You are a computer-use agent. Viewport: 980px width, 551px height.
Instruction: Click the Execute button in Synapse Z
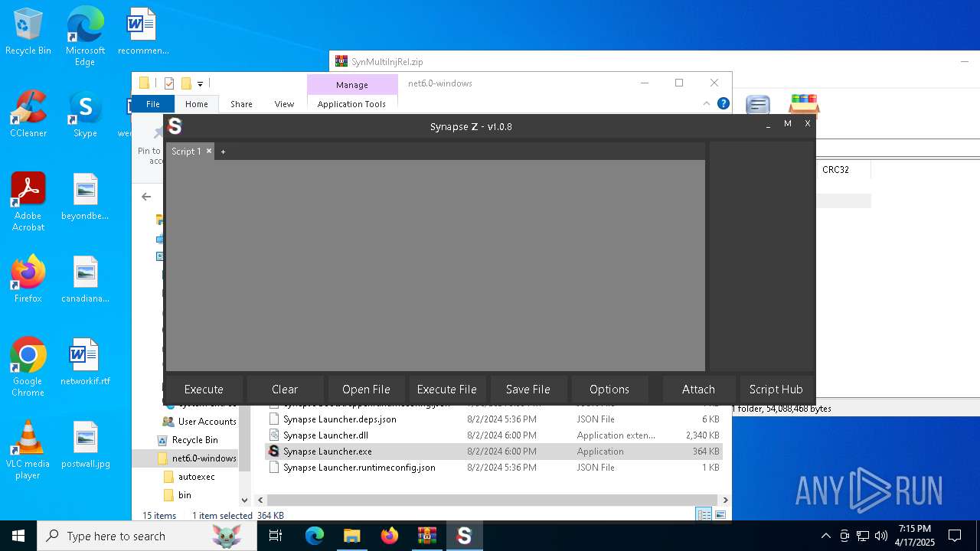coord(204,389)
